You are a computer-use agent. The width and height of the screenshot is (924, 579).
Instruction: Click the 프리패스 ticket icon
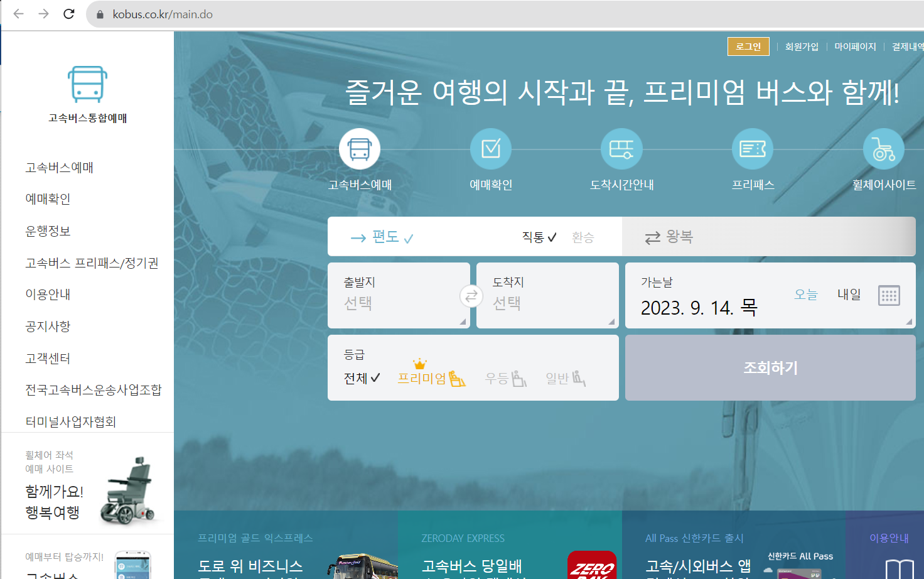[x=753, y=149]
